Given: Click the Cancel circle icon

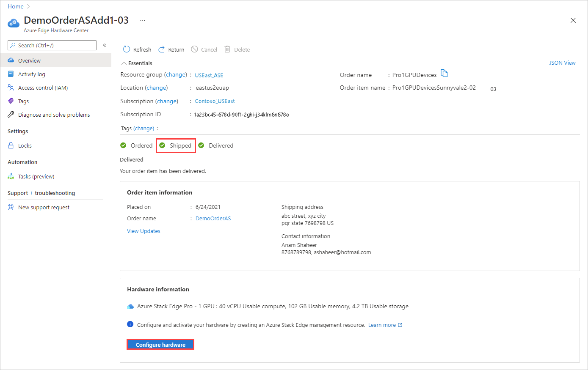Looking at the screenshot, I should point(194,49).
